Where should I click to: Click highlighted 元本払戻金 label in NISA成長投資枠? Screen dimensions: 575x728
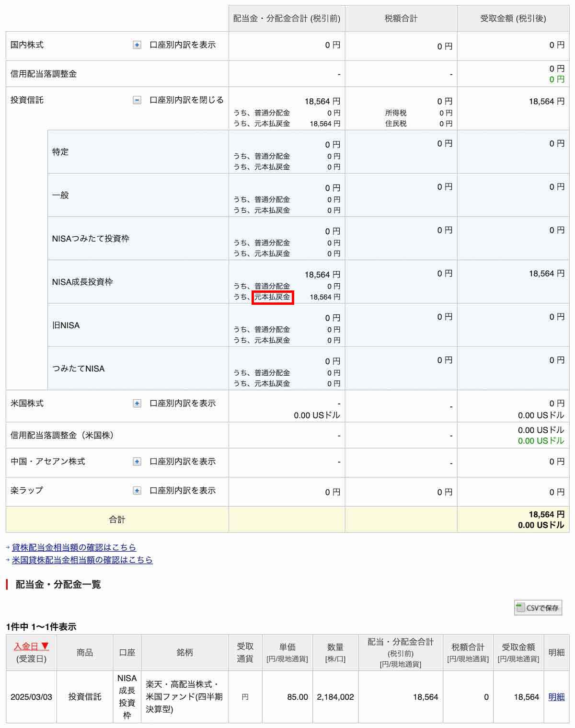click(x=272, y=297)
